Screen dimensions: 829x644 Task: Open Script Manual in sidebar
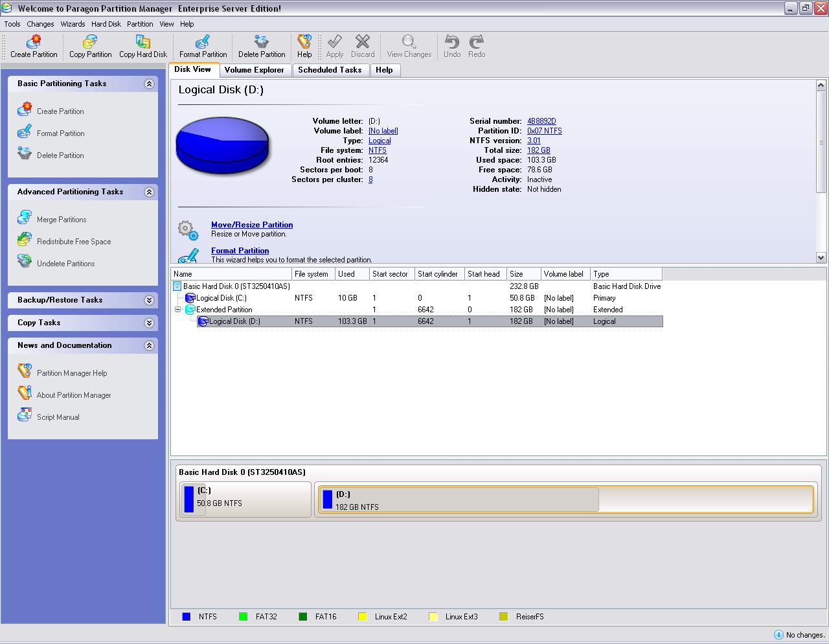[x=58, y=417]
